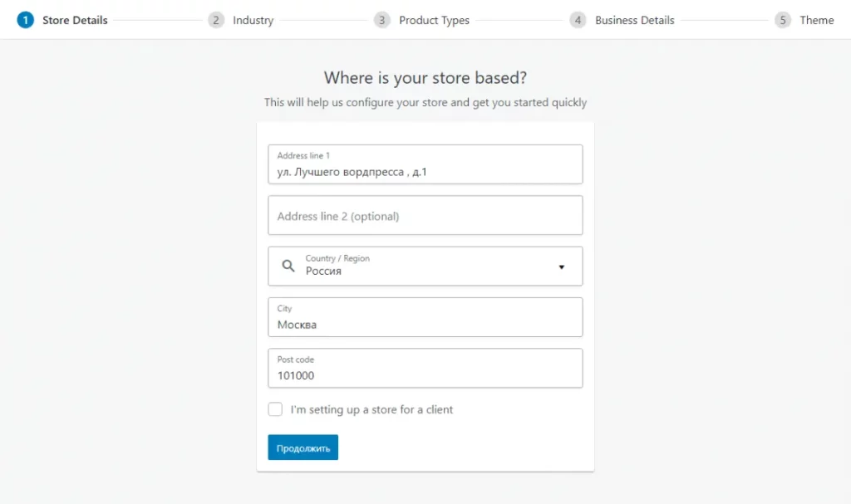Select the Theme step label
The image size is (851, 504).
click(x=816, y=20)
